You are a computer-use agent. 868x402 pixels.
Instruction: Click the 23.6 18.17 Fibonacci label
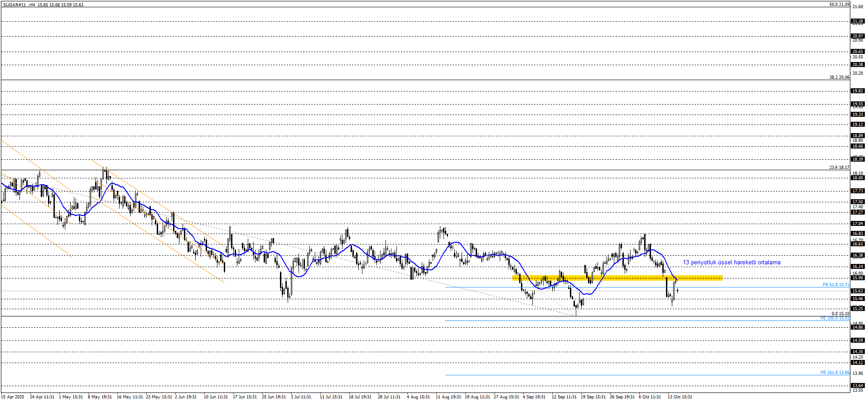[839, 167]
